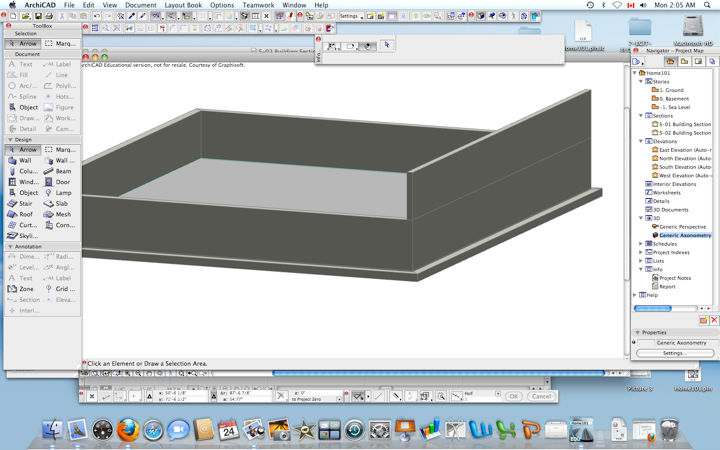Image resolution: width=720 pixels, height=450 pixels.
Task: Select the Skylight tool
Action: point(23,236)
